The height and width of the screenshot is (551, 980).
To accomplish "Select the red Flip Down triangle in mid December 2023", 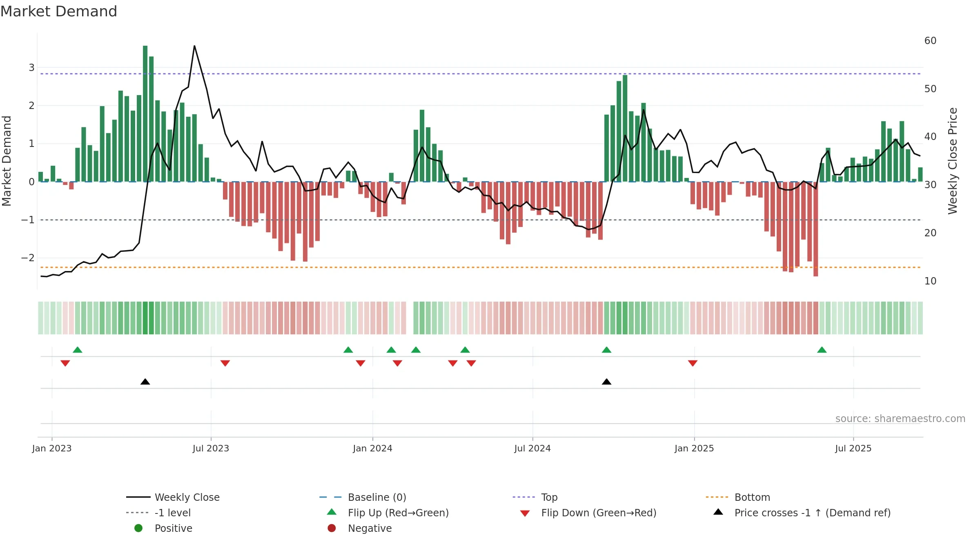I will [361, 363].
